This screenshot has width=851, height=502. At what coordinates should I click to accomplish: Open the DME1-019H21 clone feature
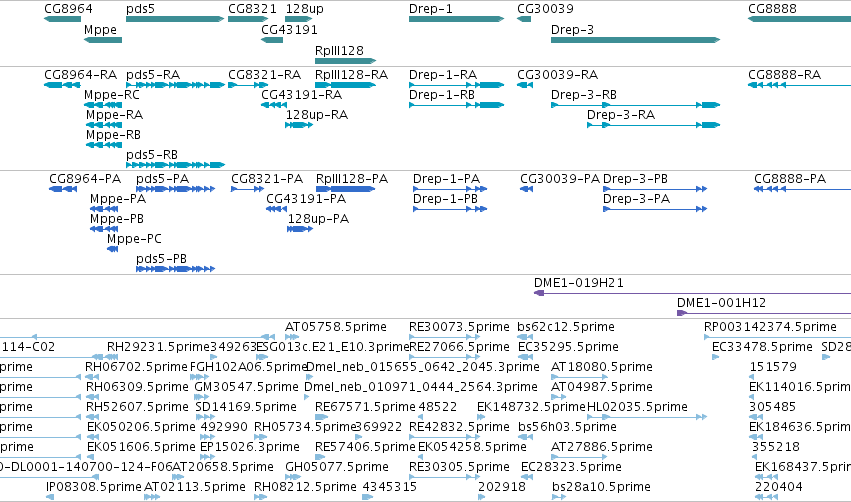coord(693,293)
